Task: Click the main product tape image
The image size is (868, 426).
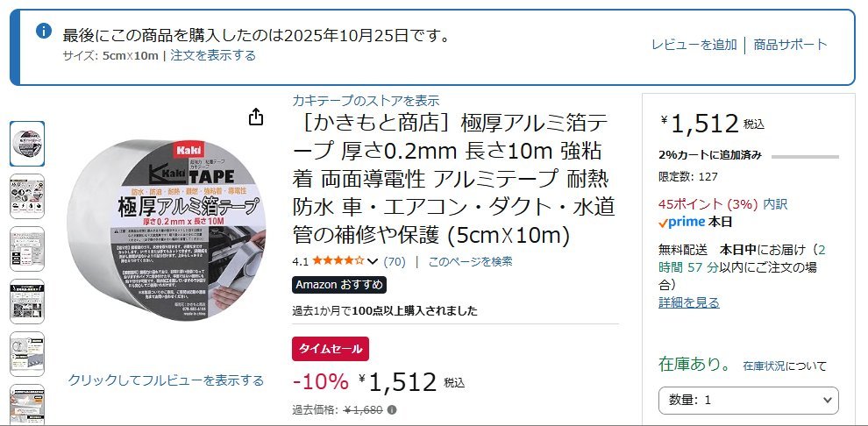Action: point(167,230)
